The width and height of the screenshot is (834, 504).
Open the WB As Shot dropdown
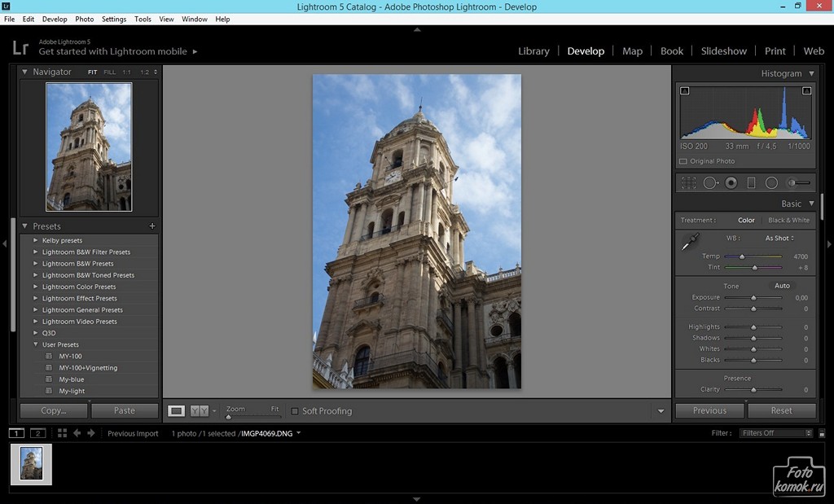(779, 239)
